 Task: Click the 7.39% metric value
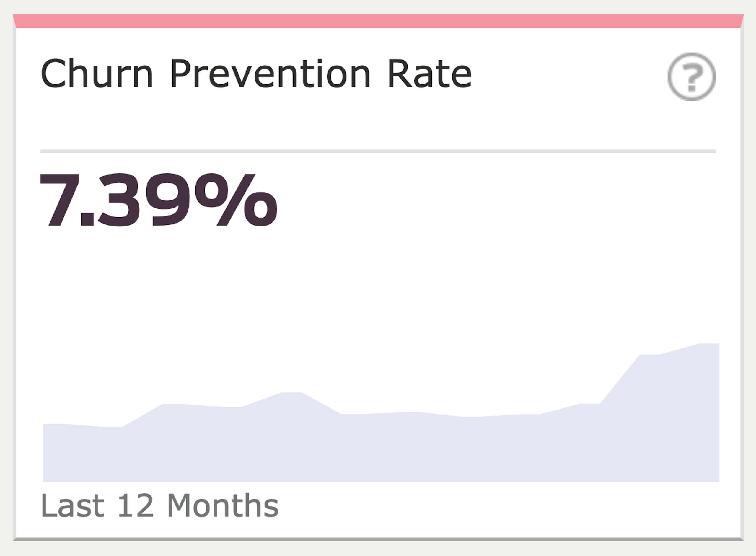158,200
